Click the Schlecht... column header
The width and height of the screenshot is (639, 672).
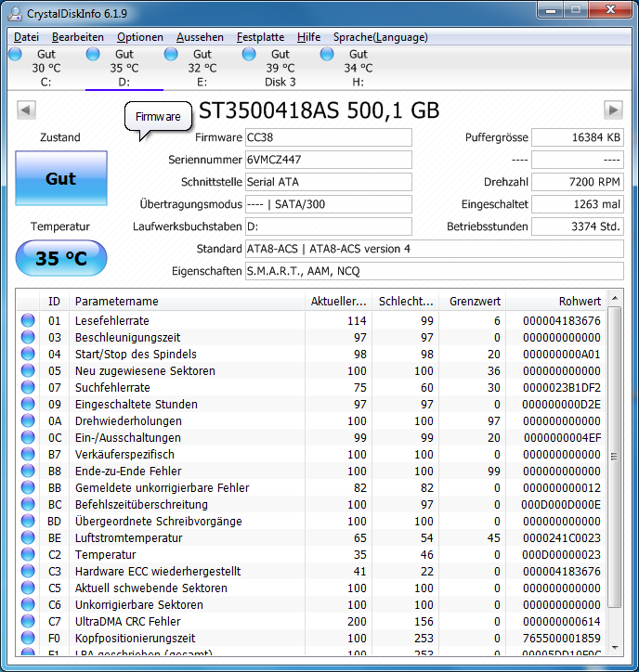[406, 302]
